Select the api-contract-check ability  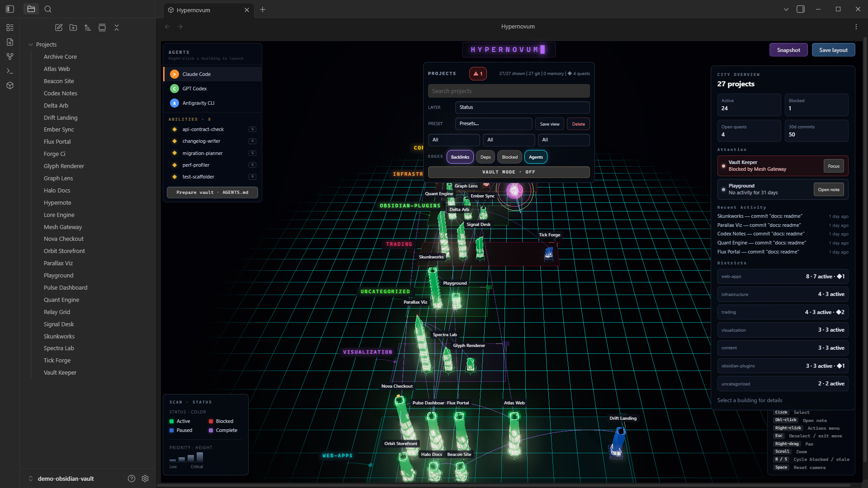(212, 129)
